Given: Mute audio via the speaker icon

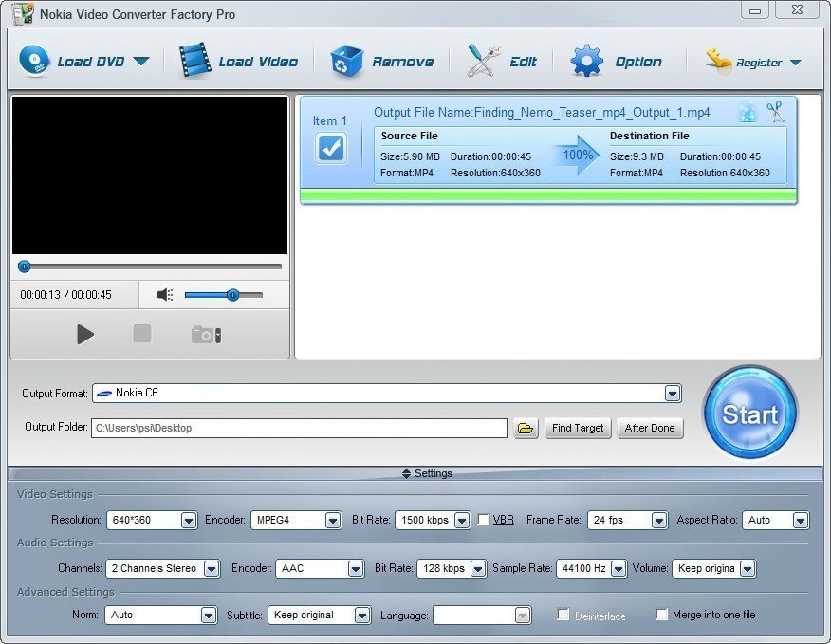Looking at the screenshot, I should [164, 295].
